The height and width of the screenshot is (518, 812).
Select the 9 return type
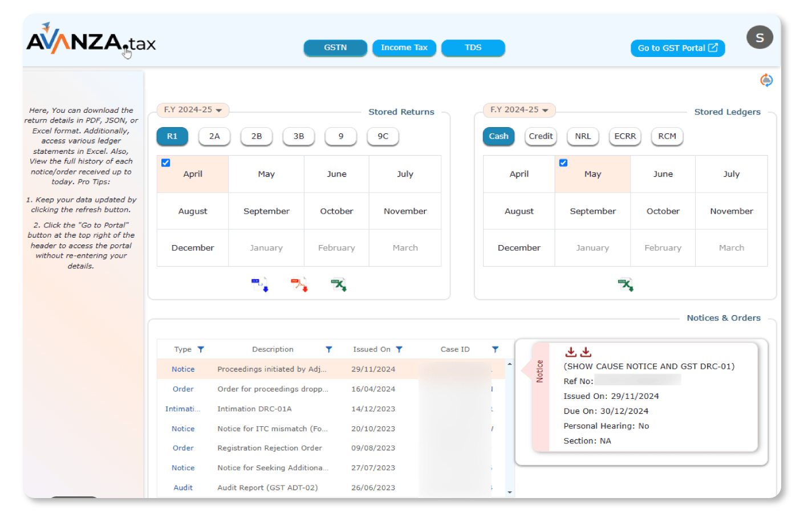341,136
